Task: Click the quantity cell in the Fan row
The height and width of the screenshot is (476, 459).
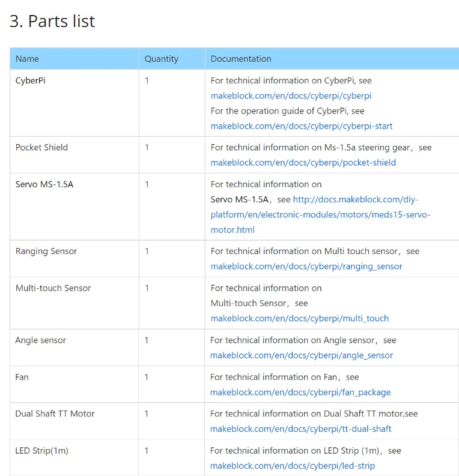Action: (147, 377)
